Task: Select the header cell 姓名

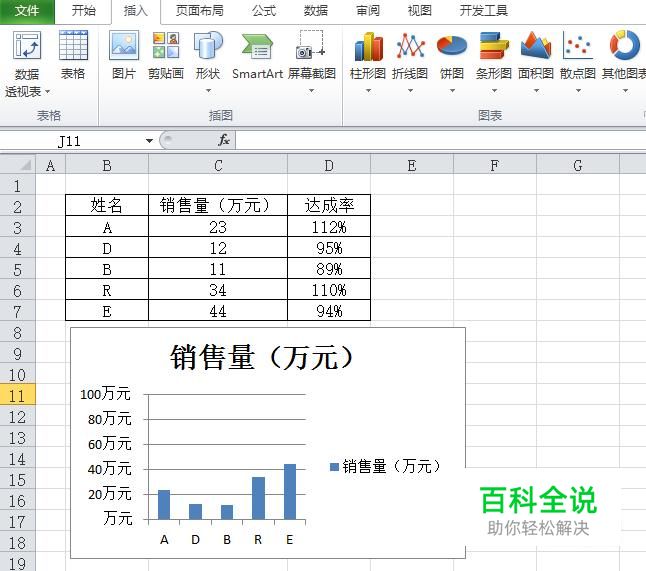Action: click(x=107, y=205)
